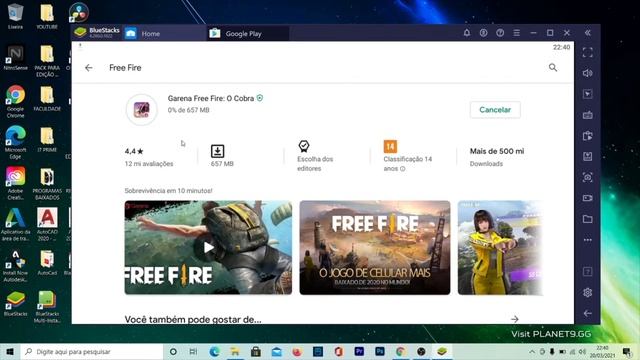Start BlueStacks screen recording

[x=588, y=198]
